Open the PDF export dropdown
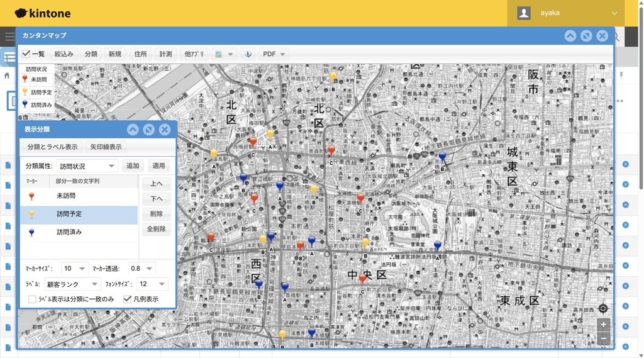The image size is (644, 358). [274, 54]
